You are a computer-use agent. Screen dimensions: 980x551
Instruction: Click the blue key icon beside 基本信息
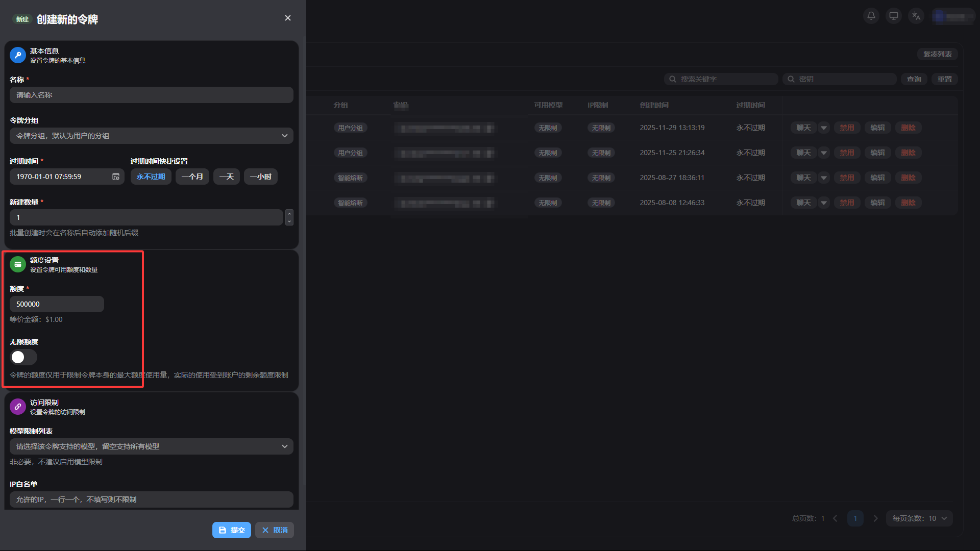[x=18, y=55]
